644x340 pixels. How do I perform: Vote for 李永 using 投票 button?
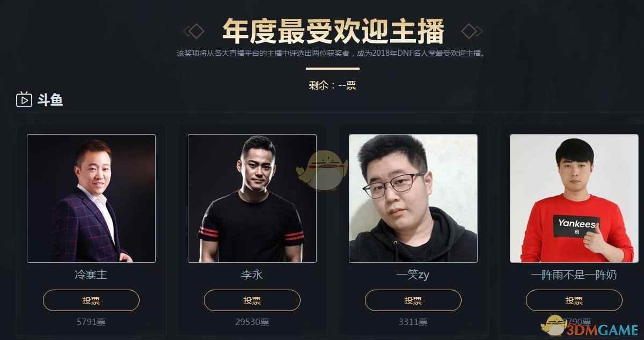pyautogui.click(x=252, y=300)
